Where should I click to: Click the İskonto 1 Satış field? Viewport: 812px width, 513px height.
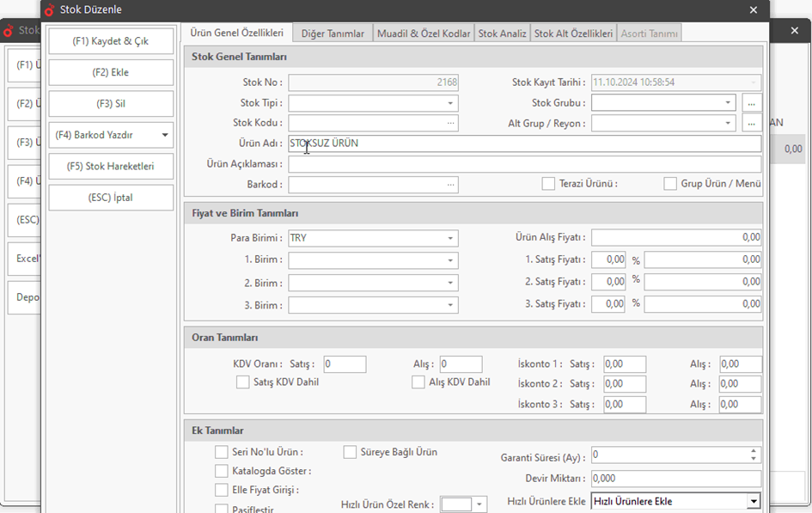[625, 364]
